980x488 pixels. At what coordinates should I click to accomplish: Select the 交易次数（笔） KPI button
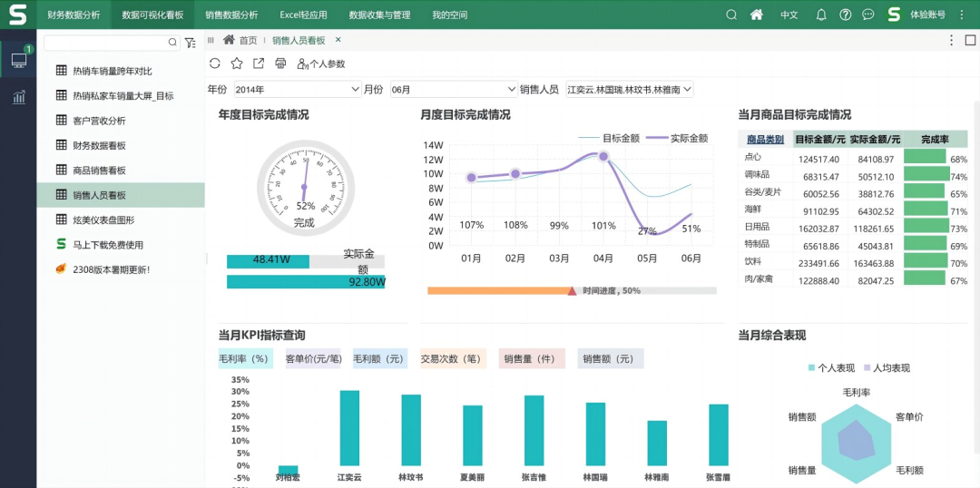click(454, 358)
